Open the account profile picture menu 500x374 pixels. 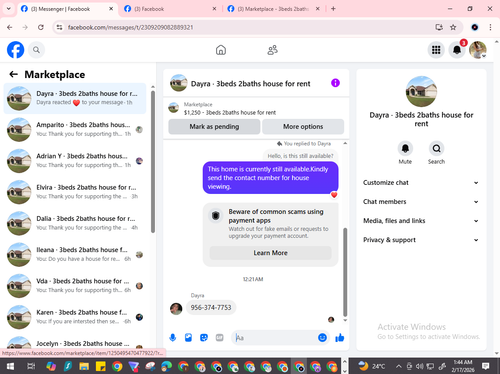[x=478, y=50]
